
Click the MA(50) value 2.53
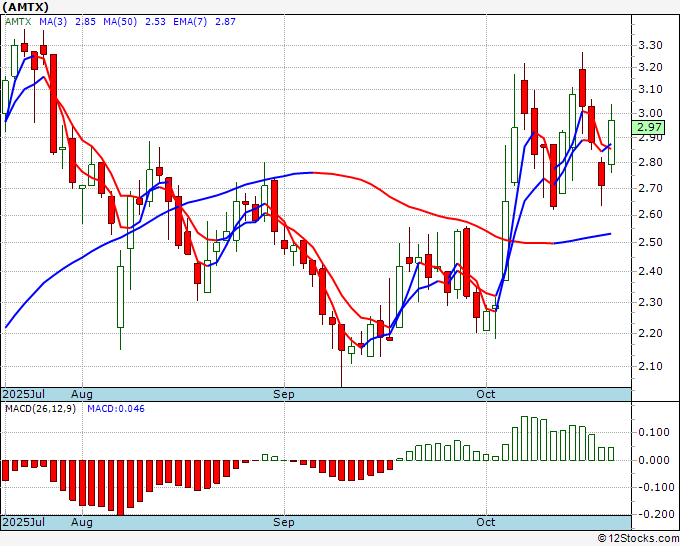tap(155, 22)
